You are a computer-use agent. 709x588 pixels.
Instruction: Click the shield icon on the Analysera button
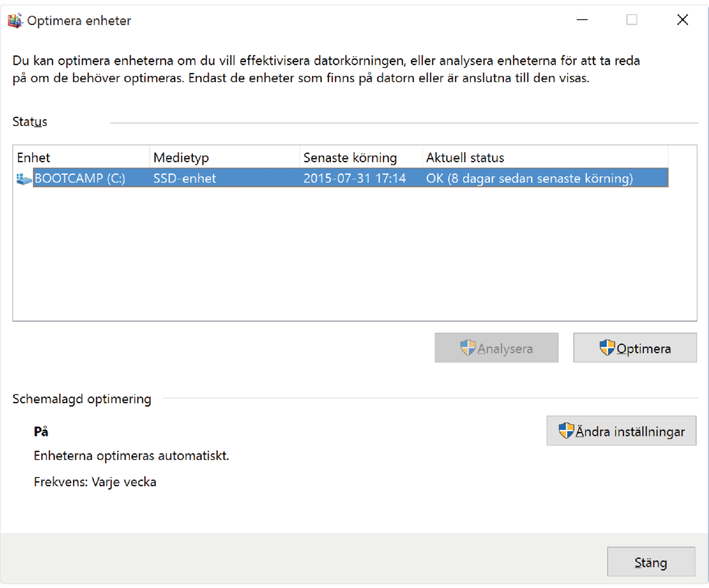pos(468,348)
